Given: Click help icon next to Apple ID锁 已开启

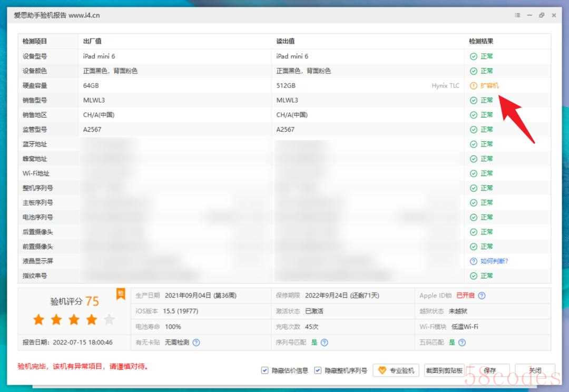Looking at the screenshot, I should point(482,296).
